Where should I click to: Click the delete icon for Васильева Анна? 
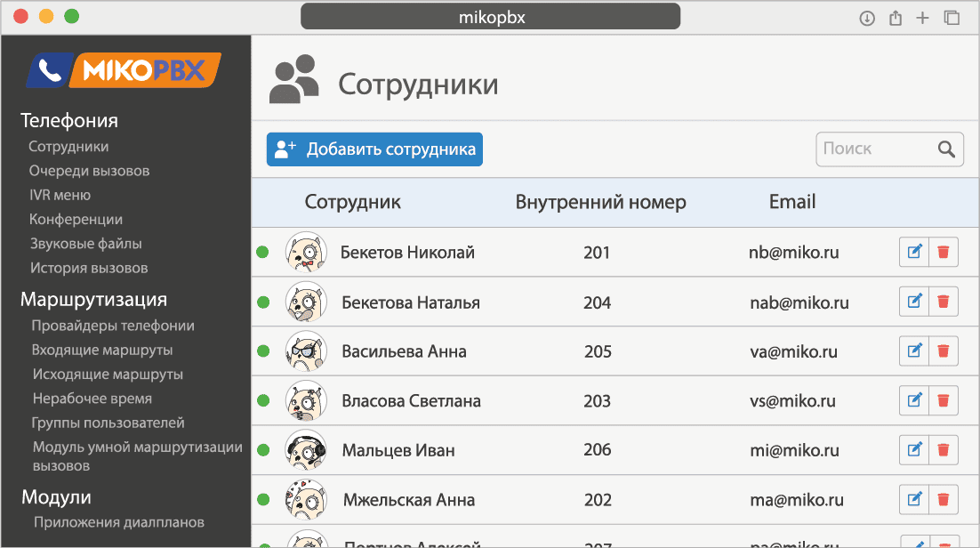pos(945,351)
